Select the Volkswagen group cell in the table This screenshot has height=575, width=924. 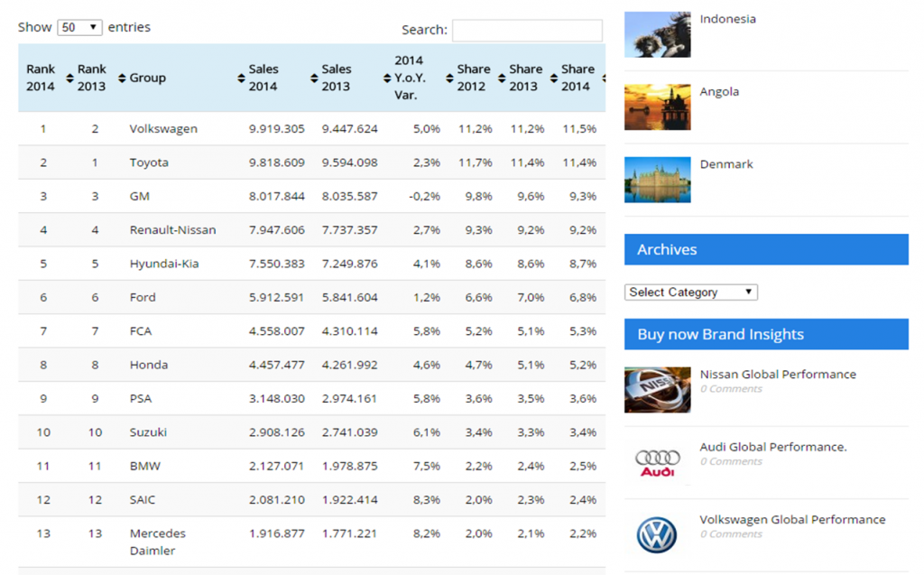click(163, 128)
